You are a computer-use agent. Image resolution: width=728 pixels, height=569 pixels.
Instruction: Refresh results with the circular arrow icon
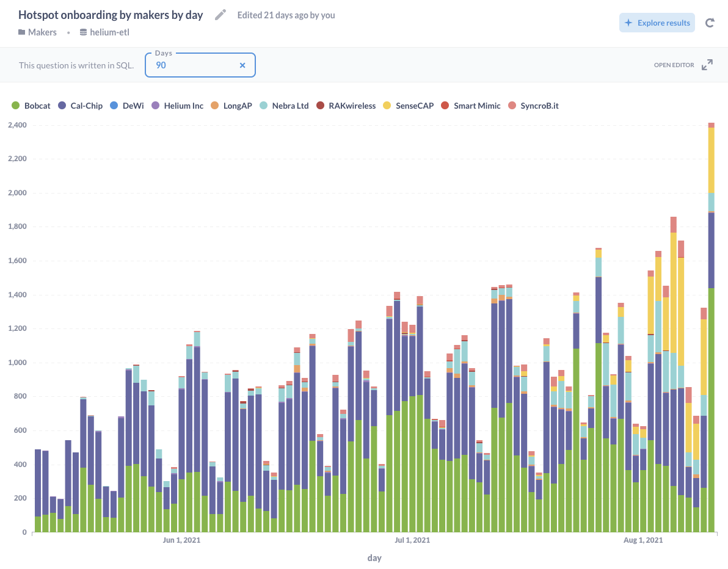click(710, 23)
